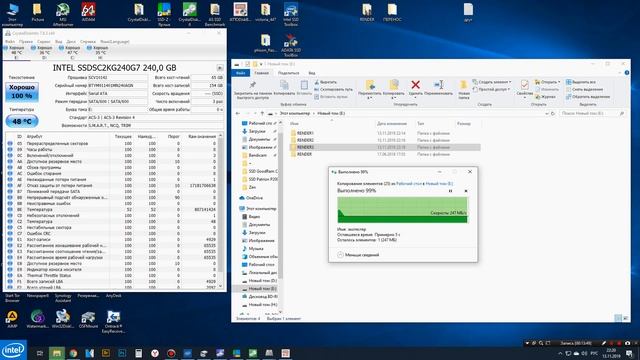This screenshot has height=360, width=640.
Task: Click the copy speed progress graph
Action: [x=402, y=210]
